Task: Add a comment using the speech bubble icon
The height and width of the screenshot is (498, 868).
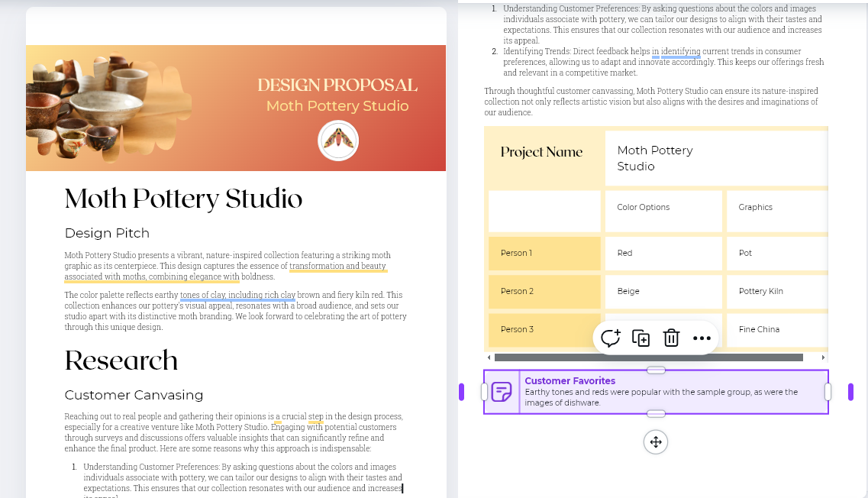Action: click(x=611, y=338)
